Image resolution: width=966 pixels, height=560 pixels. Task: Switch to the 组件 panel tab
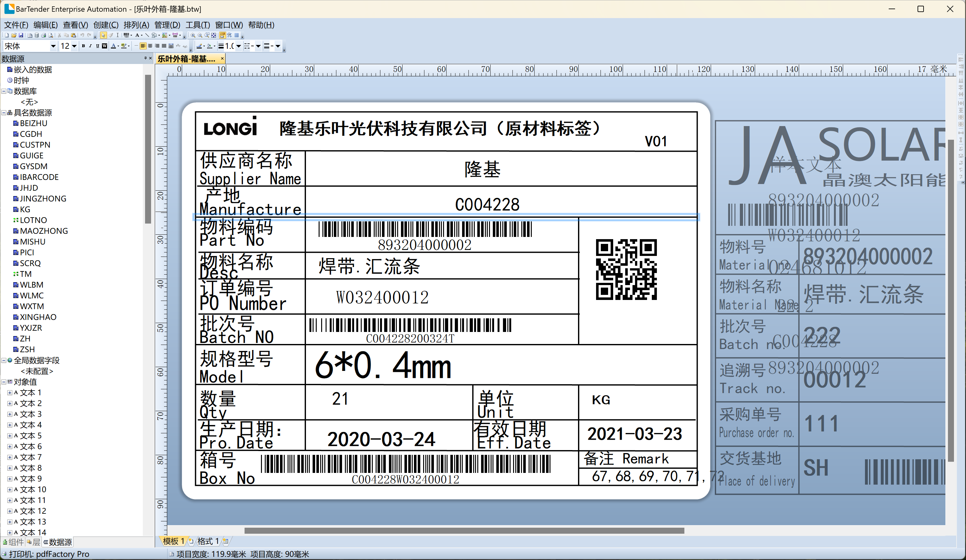(13, 542)
